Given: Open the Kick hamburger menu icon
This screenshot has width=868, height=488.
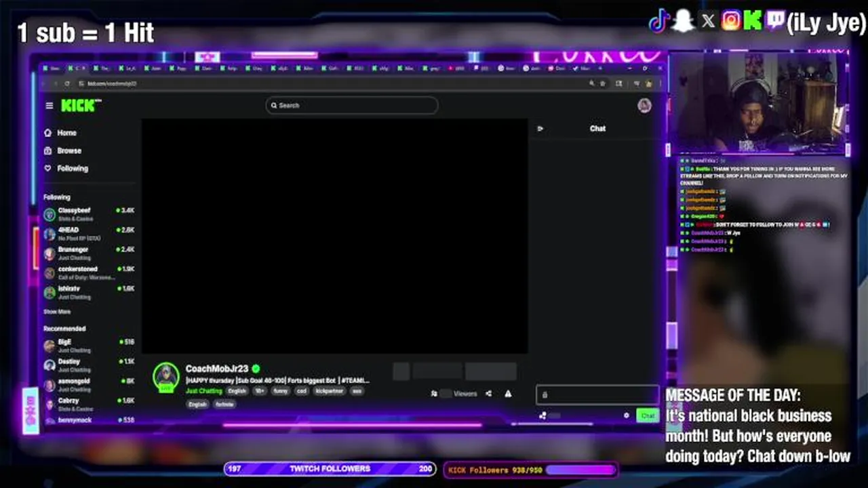Looking at the screenshot, I should click(x=49, y=105).
